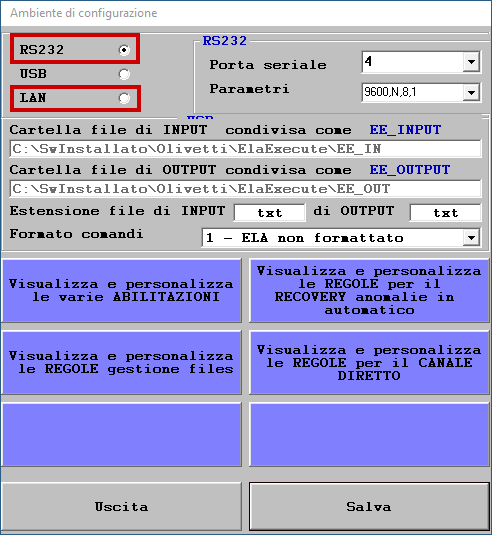Click the INPUT folder path field
This screenshot has height=535, width=492.
pos(246,149)
